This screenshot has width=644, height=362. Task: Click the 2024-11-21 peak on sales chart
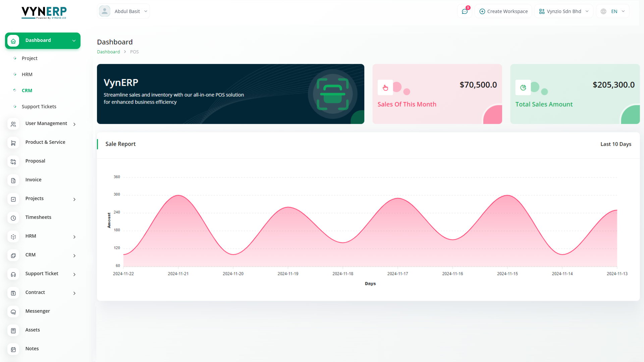[178, 195]
